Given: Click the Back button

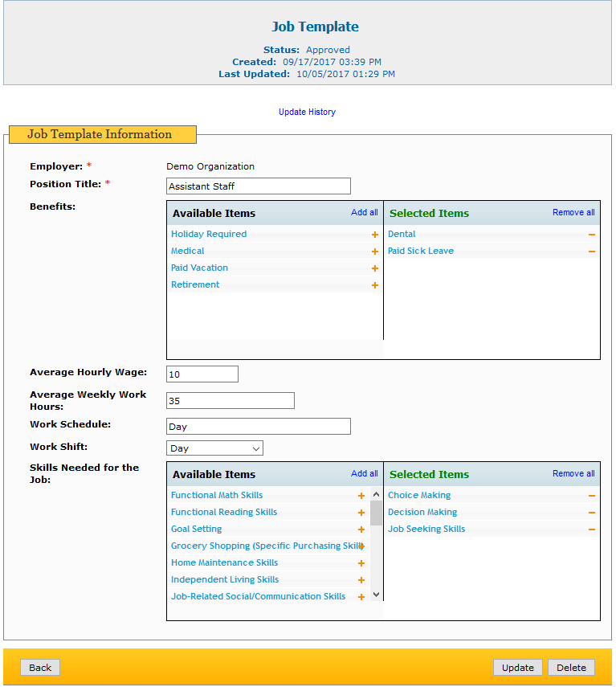Looking at the screenshot, I should coord(40,667).
